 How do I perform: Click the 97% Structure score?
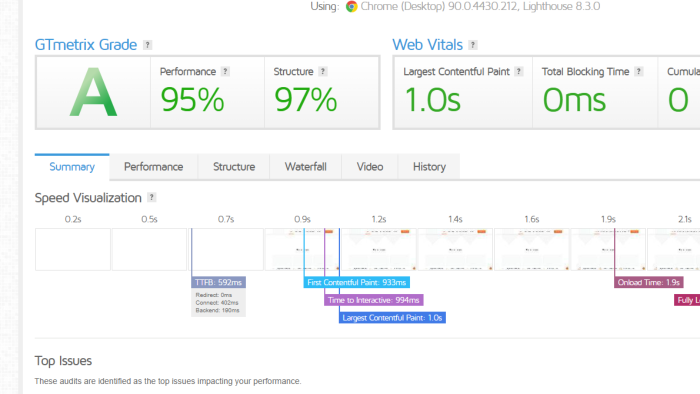(x=305, y=100)
